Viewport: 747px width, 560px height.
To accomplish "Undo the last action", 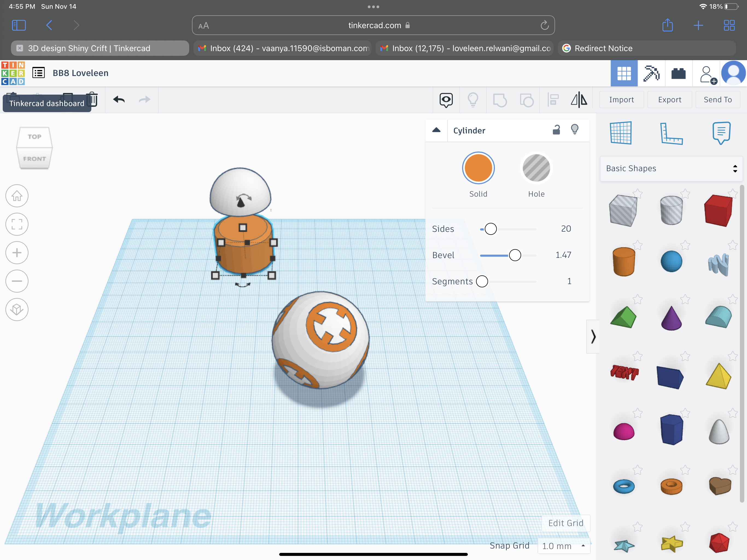I will [x=119, y=100].
